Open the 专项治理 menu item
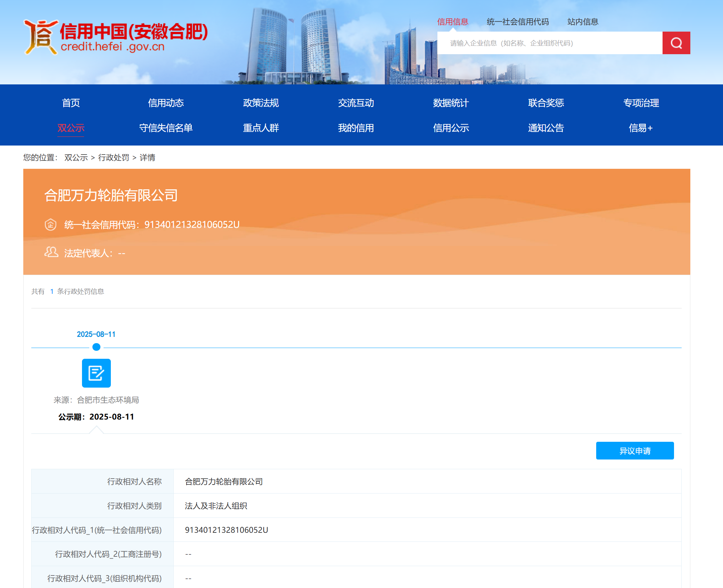 [641, 103]
